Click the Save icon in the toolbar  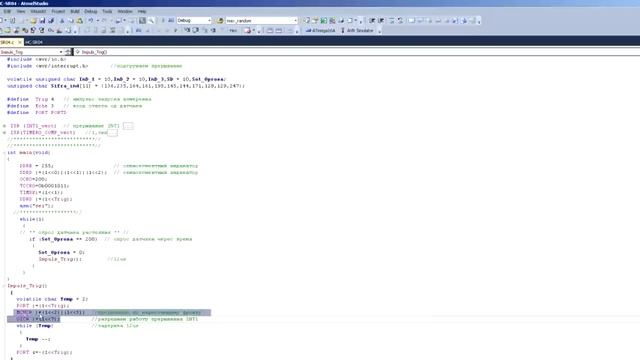(x=42, y=20)
